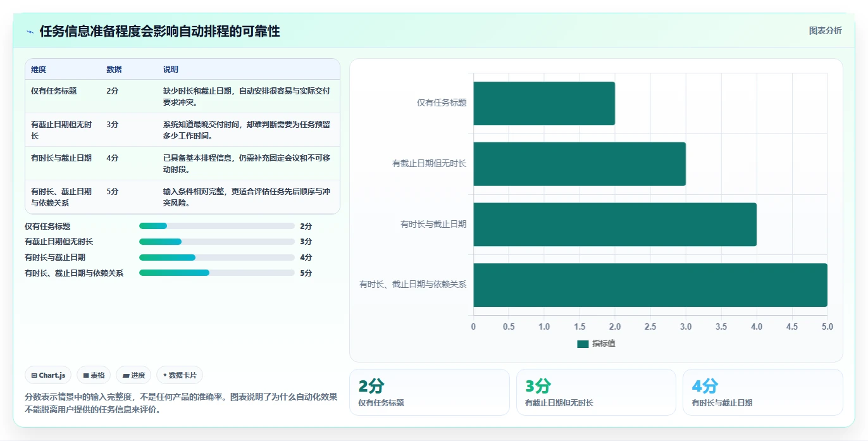
Task: Click the 2分 value beside the first progress bar
Action: (x=306, y=227)
